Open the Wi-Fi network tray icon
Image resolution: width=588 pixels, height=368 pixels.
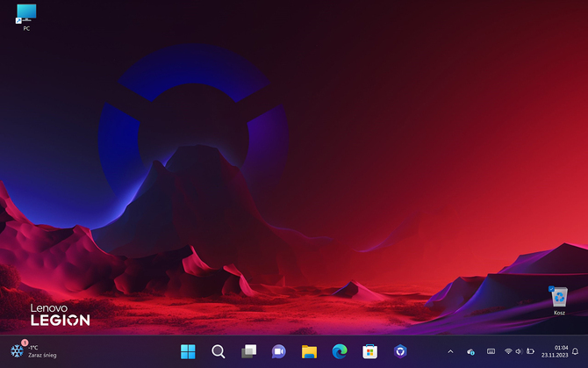click(508, 351)
